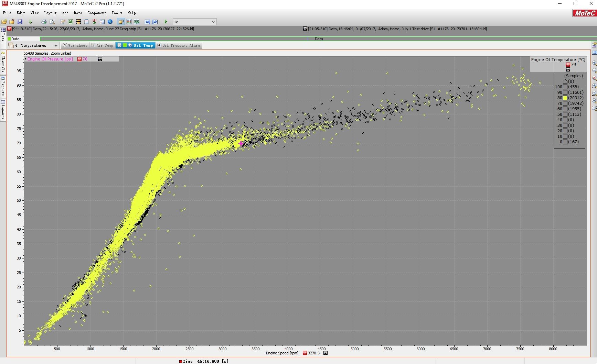Select the July 1 Test drive data file
Viewport: 597px width, 364px height.
[x=397, y=29]
